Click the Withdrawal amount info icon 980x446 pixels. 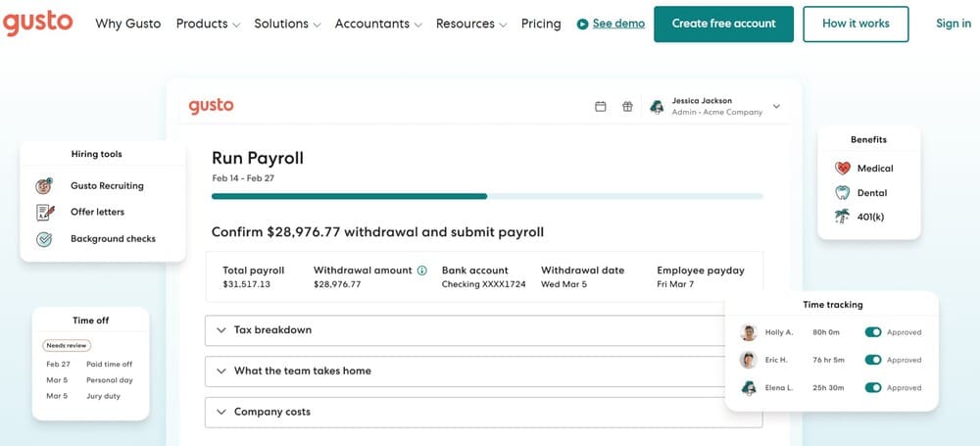click(422, 271)
